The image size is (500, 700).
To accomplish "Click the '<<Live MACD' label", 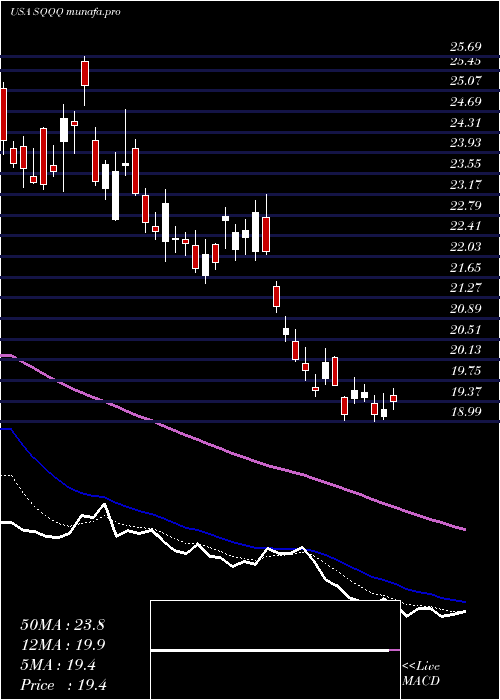I will pyautogui.click(x=421, y=674).
